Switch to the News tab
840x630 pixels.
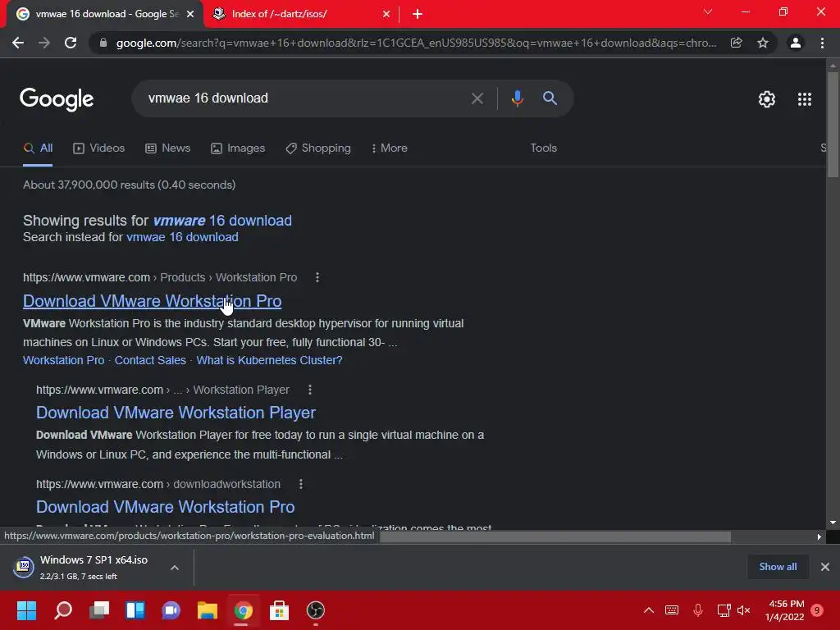(167, 148)
